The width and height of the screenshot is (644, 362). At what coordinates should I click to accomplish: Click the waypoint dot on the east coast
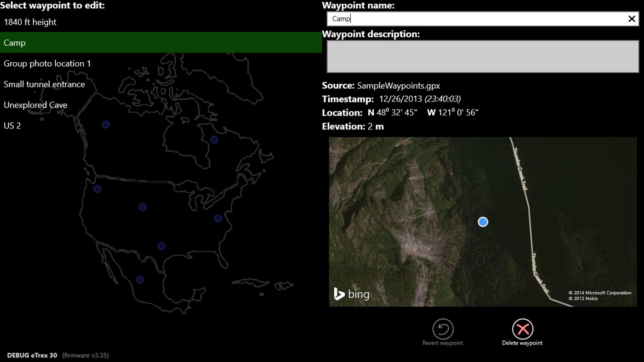tap(217, 218)
